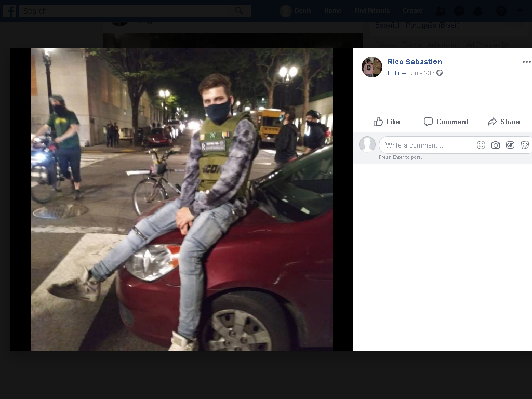Click the search magnifier icon
Image resolution: width=532 pixels, height=399 pixels.
(x=239, y=11)
